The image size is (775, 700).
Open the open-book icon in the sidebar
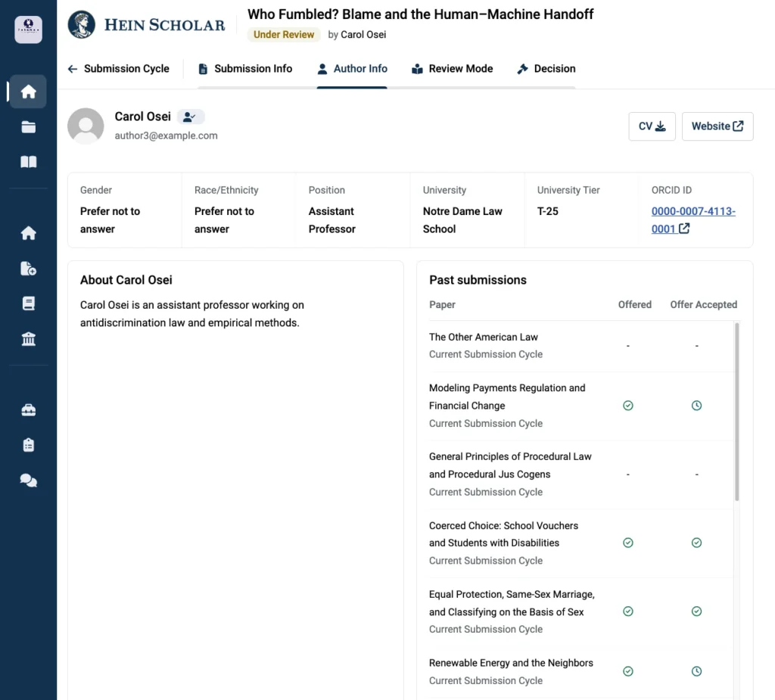click(x=28, y=162)
